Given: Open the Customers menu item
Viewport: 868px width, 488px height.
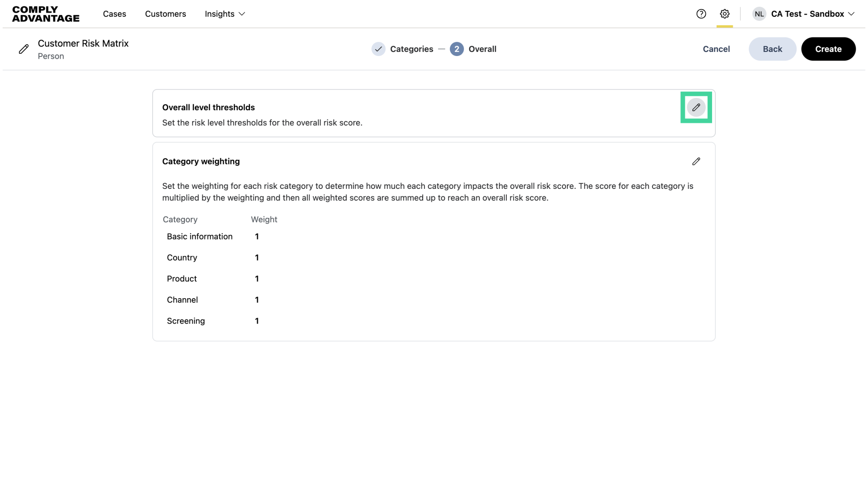Looking at the screenshot, I should (x=165, y=14).
